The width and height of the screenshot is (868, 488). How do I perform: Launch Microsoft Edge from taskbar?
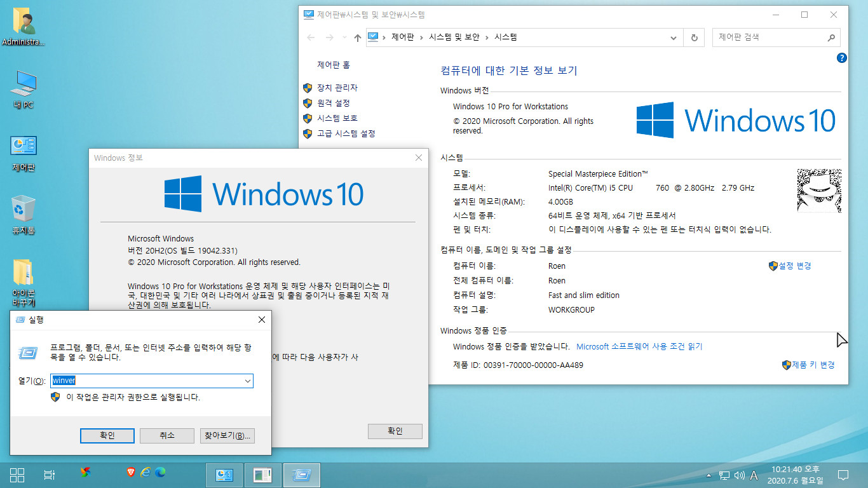pyautogui.click(x=160, y=471)
